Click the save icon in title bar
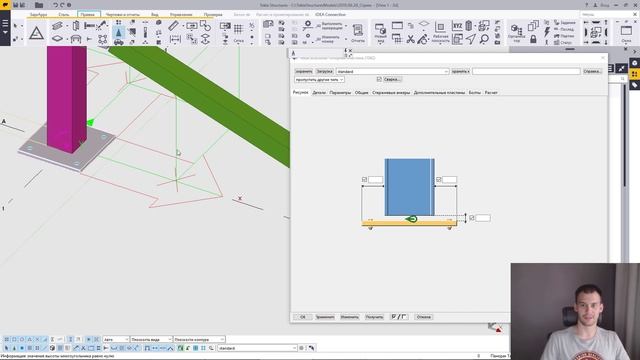The height and width of the screenshot is (360, 640). [x=16, y=5]
